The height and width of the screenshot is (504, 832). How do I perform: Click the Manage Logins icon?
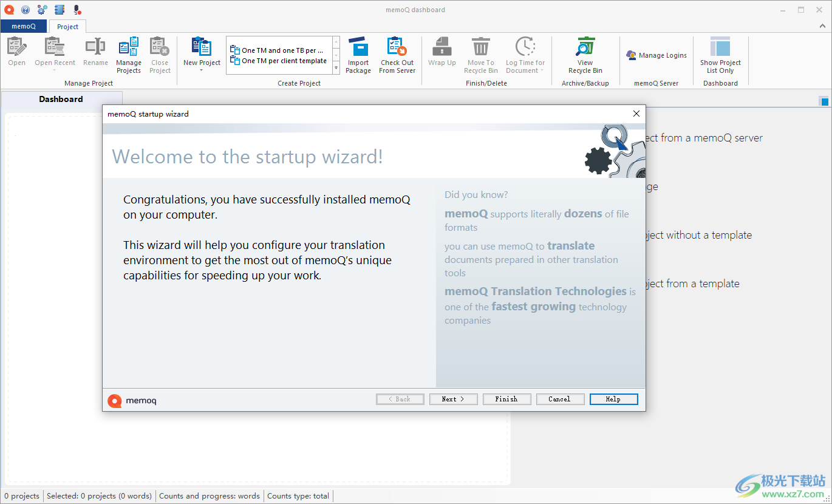pyautogui.click(x=656, y=55)
